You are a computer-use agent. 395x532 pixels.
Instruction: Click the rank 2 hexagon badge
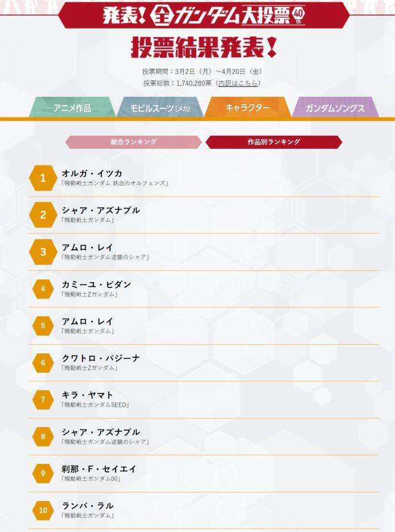point(43,215)
